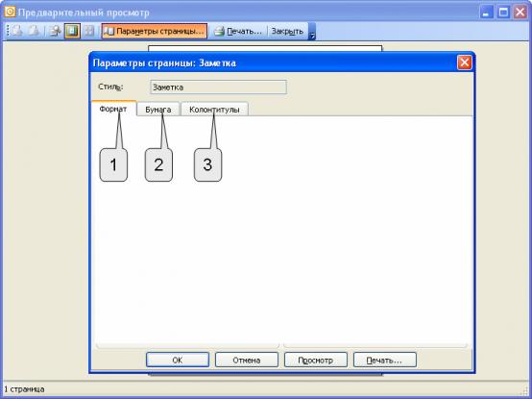532x399 pixels.
Task: Open the Колонтитулы tab
Action: (214, 110)
